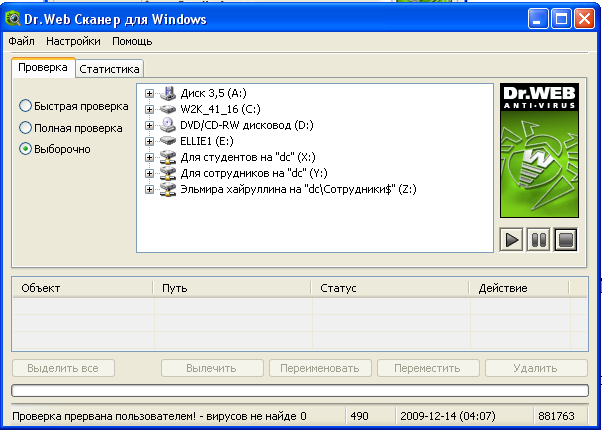Click the W2K_41_16 (C:) hard drive icon

point(168,109)
